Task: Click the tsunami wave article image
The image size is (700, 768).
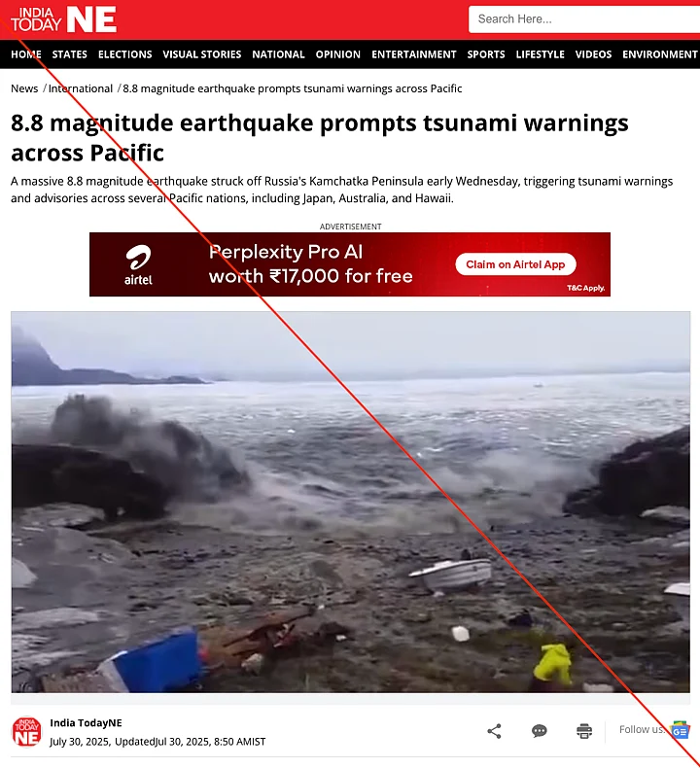Action: point(351,502)
